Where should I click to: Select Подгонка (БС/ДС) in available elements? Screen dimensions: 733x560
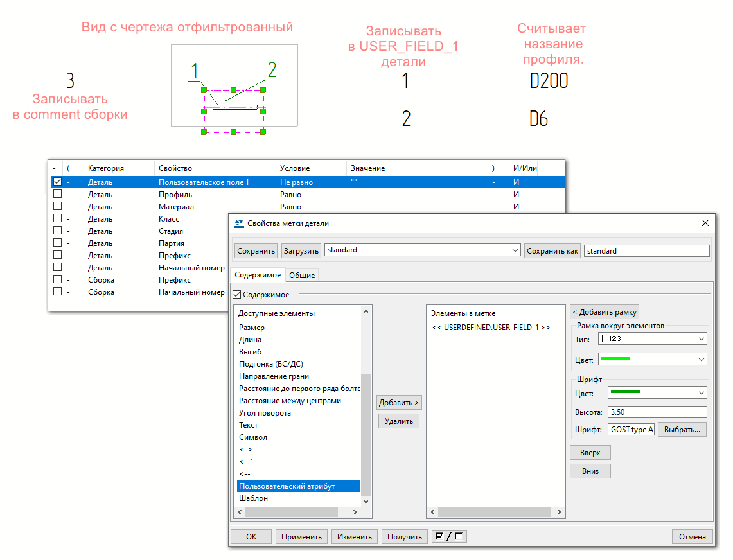[x=271, y=363]
